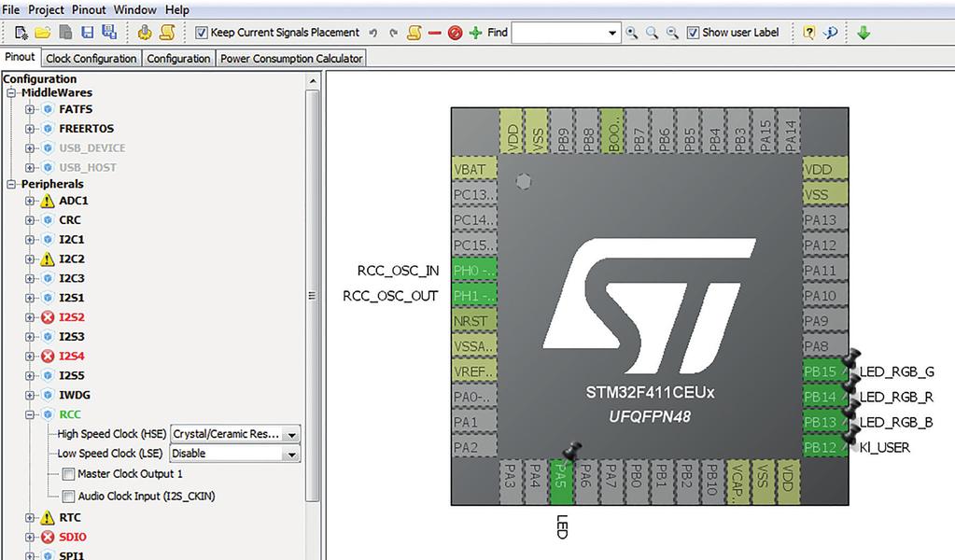Select the IWDG peripheral label
The image size is (955, 560).
point(75,395)
